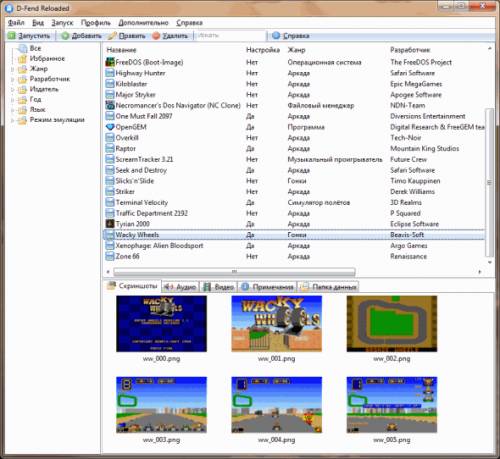Switch to the Папка данных tab
Image resolution: width=500 pixels, height=459 pixels.
pos(329,287)
